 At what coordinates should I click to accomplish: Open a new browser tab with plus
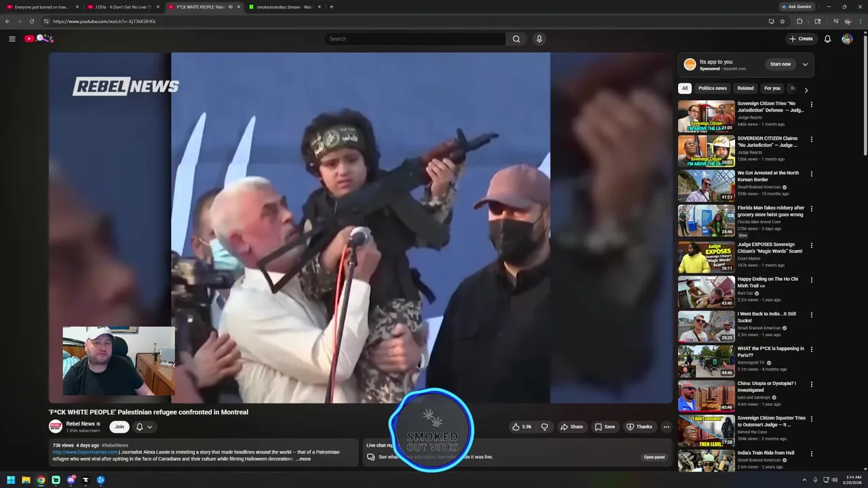point(331,7)
